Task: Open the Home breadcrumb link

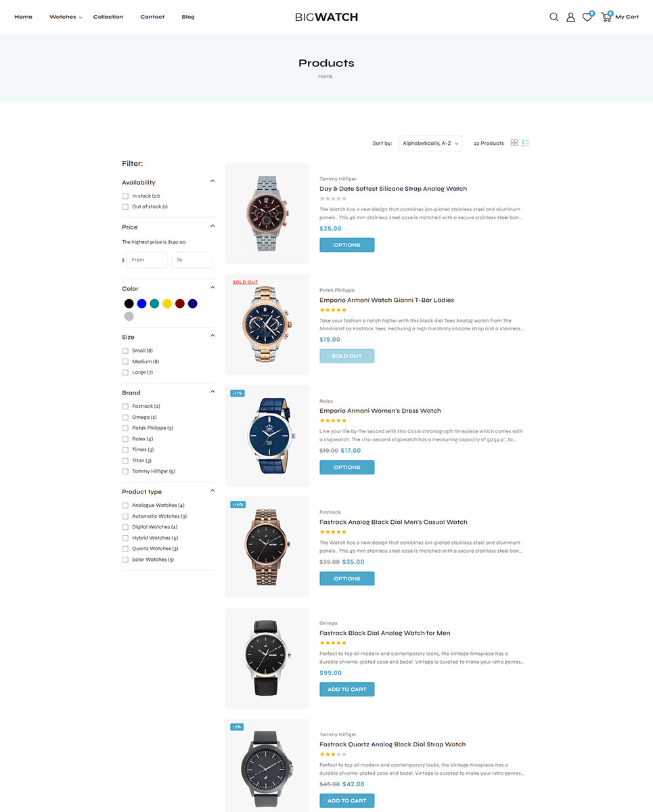Action: [325, 76]
